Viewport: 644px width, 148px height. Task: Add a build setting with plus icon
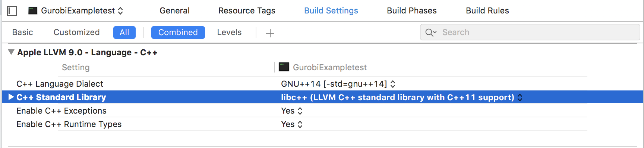(270, 33)
